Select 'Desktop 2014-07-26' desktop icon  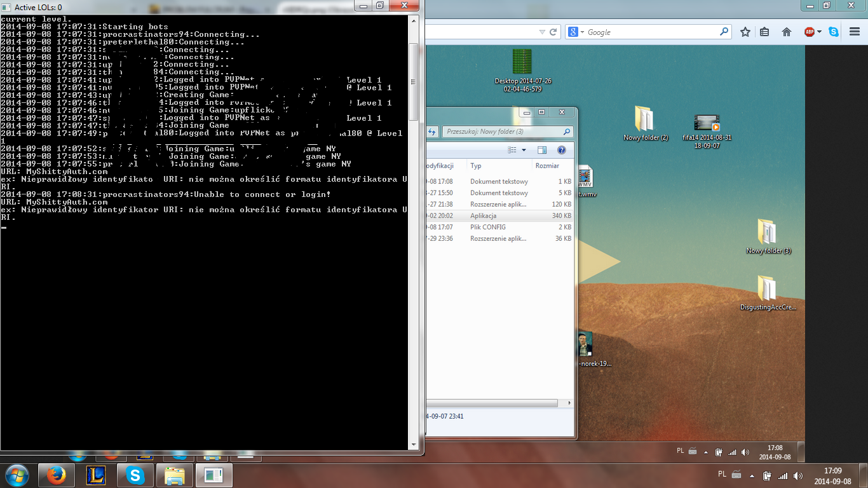point(522,71)
